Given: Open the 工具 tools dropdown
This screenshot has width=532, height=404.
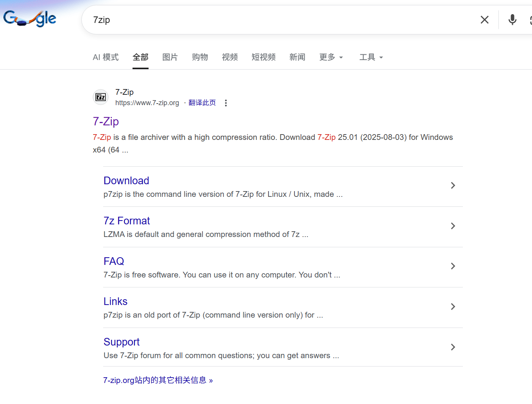Looking at the screenshot, I should 371,57.
